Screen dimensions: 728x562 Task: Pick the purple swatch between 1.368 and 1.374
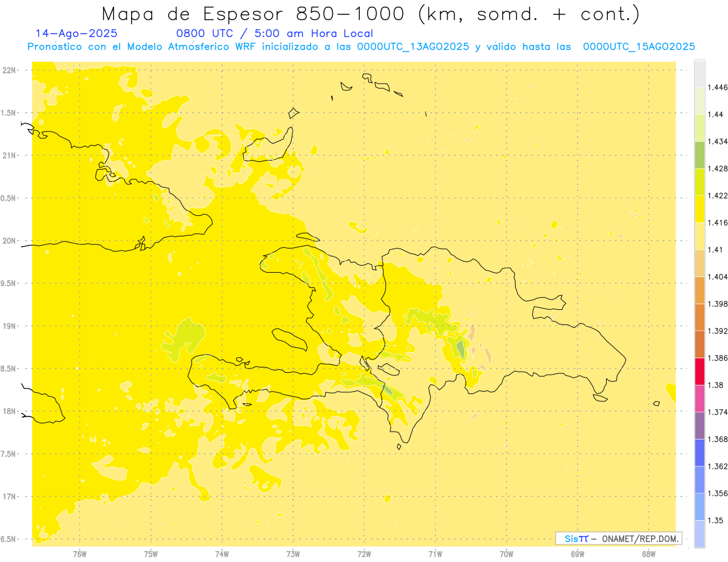(x=699, y=426)
